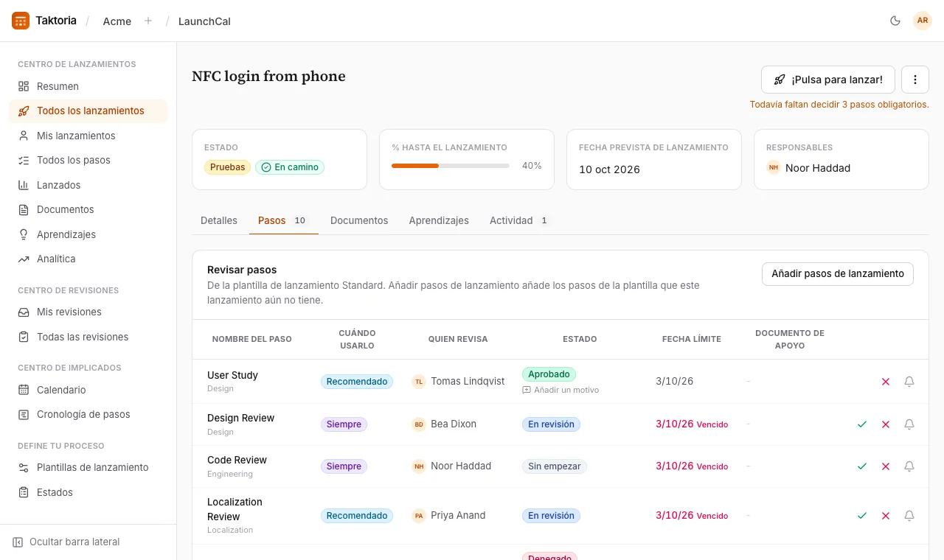
Task: Switch to the Detalles tab
Action: coord(219,220)
